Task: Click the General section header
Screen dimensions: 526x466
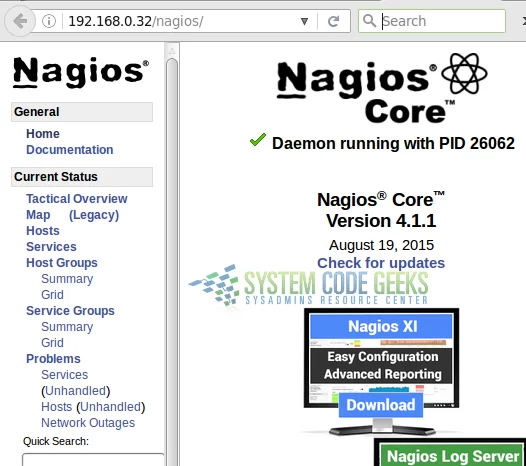Action: click(82, 112)
